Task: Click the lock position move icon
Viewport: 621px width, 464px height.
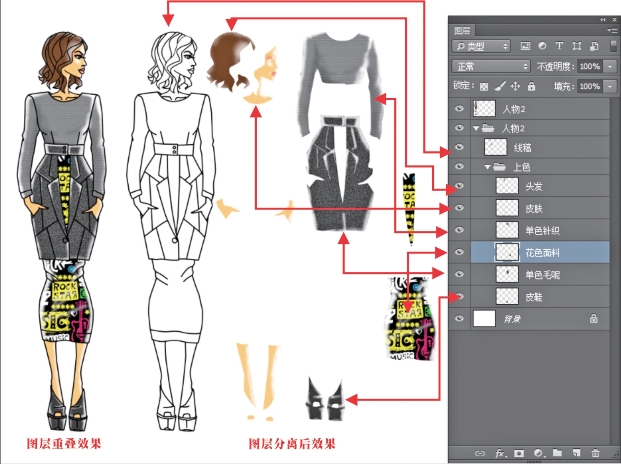Action: pos(516,87)
